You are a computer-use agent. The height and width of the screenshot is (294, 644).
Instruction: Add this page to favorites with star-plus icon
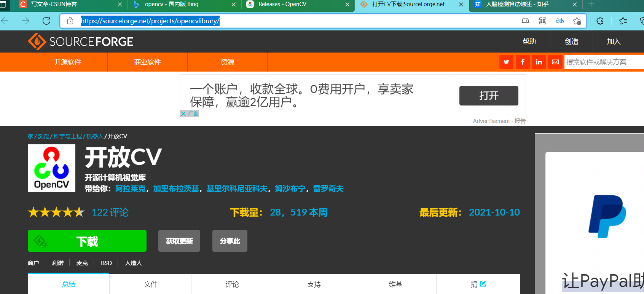[x=577, y=21]
